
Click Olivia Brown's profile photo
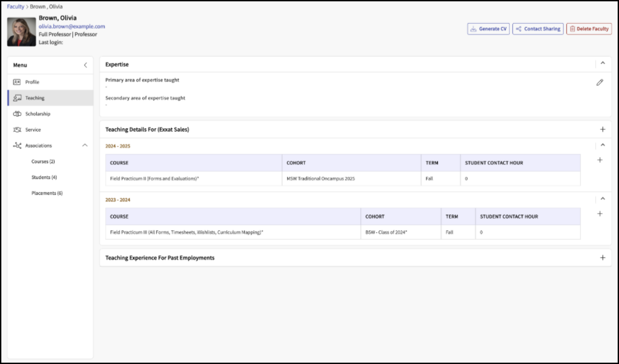click(x=21, y=32)
